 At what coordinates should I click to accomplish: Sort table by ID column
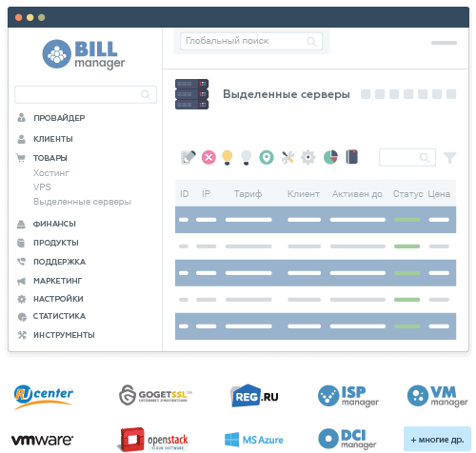point(185,194)
